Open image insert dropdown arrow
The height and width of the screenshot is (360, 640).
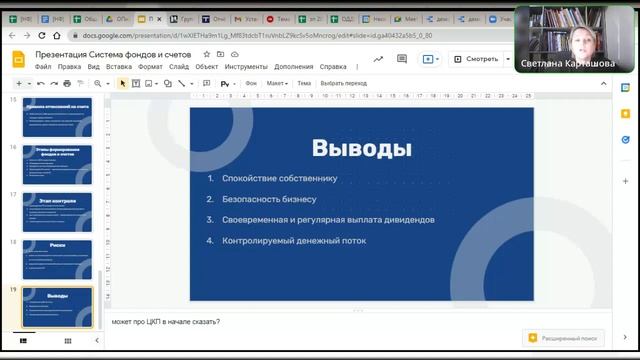click(x=156, y=84)
